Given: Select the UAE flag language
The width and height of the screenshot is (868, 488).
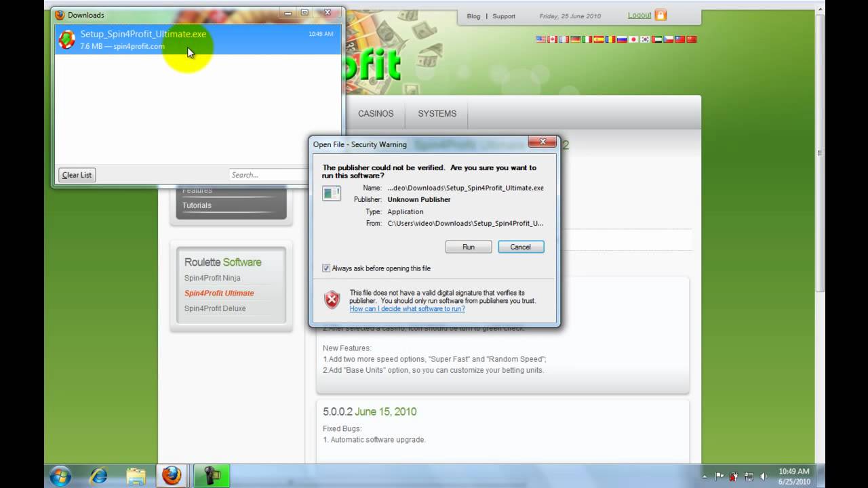Looking at the screenshot, I should [x=657, y=39].
